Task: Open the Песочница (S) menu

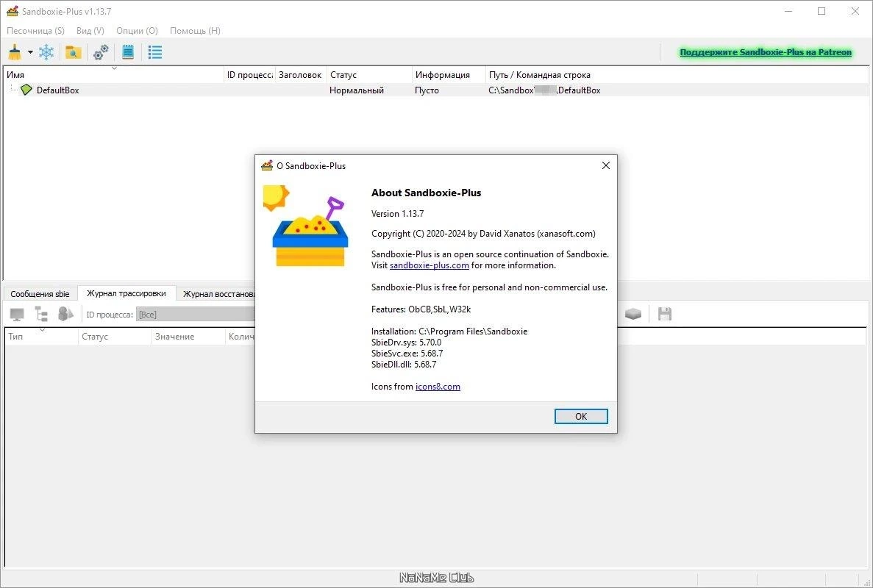Action: point(35,31)
